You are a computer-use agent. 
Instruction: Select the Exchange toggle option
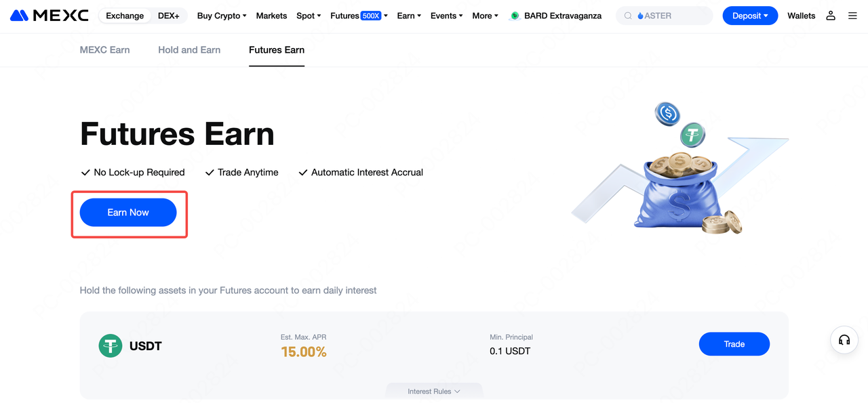(125, 16)
